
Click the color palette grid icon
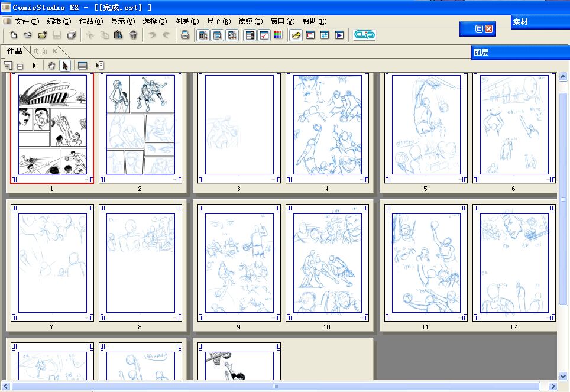click(278, 35)
